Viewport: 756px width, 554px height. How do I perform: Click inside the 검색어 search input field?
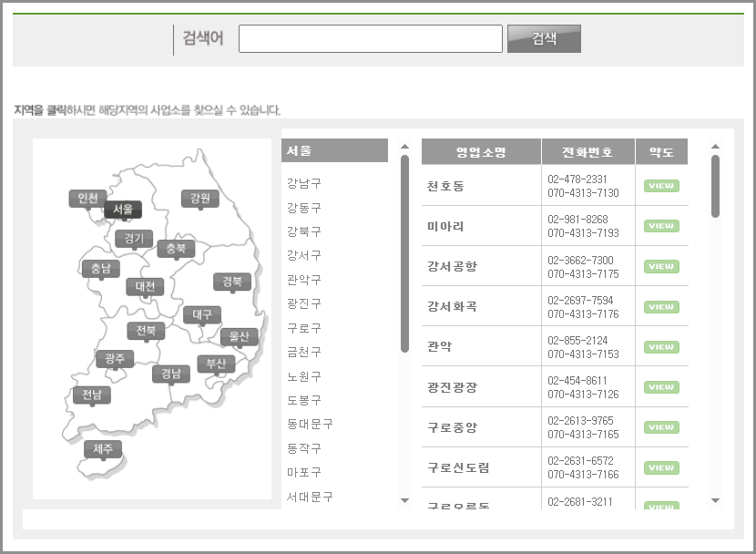[370, 39]
